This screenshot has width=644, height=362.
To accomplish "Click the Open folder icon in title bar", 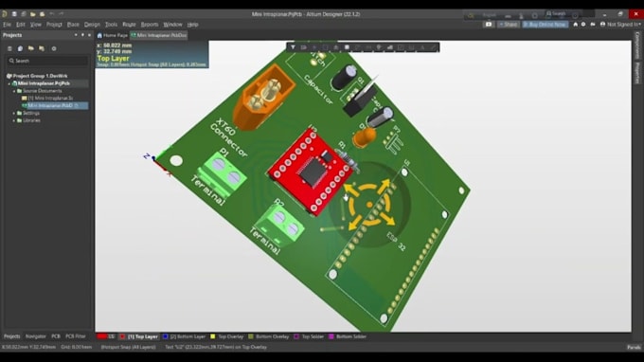I will click(33, 14).
